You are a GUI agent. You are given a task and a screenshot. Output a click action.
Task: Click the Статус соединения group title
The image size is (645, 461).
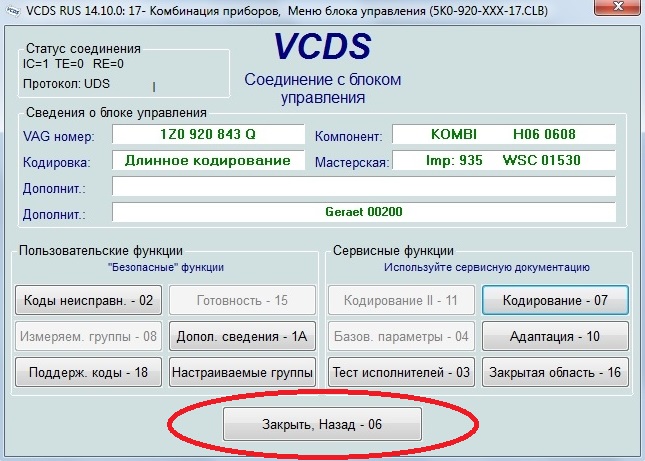coord(83,49)
